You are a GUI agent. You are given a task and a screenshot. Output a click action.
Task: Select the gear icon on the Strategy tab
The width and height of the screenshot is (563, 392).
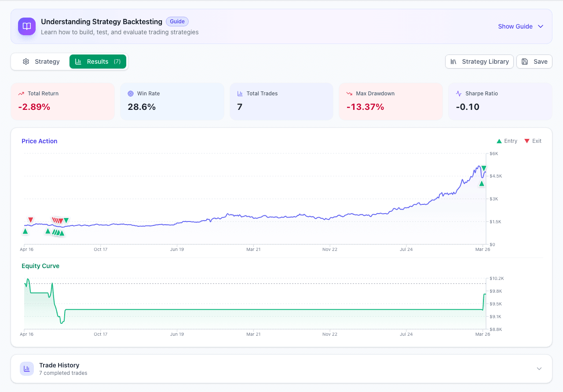tap(26, 62)
